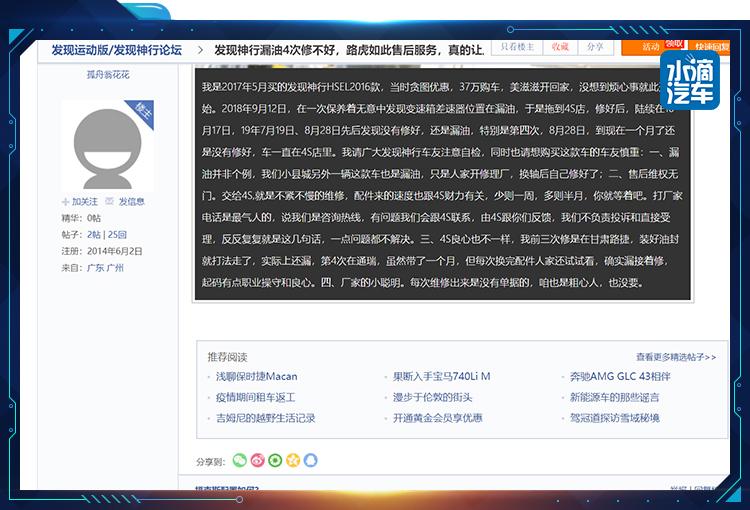
Task: Share post via Weibo icon
Action: pyautogui.click(x=257, y=460)
